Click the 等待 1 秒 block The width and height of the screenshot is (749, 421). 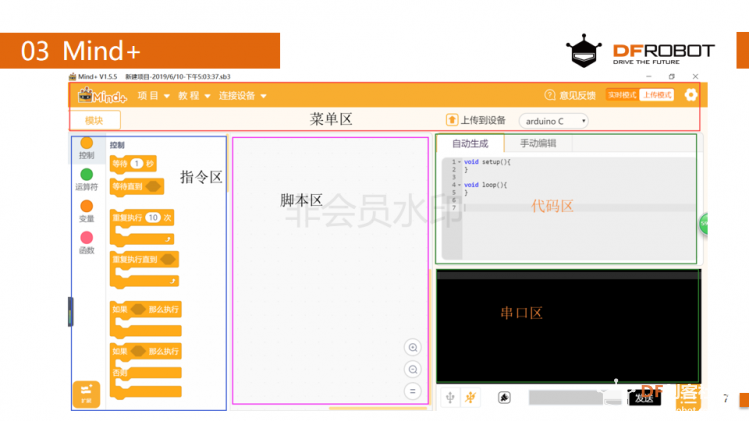(133, 164)
